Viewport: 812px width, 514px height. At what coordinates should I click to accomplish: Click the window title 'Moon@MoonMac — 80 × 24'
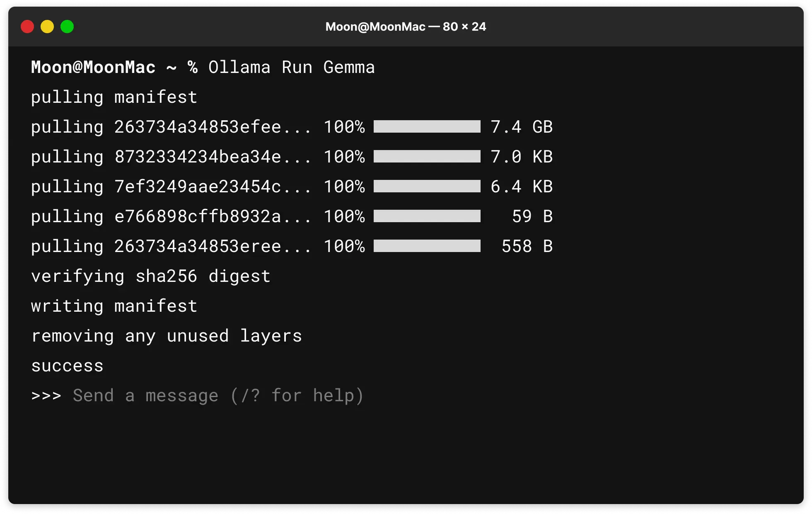[406, 27]
